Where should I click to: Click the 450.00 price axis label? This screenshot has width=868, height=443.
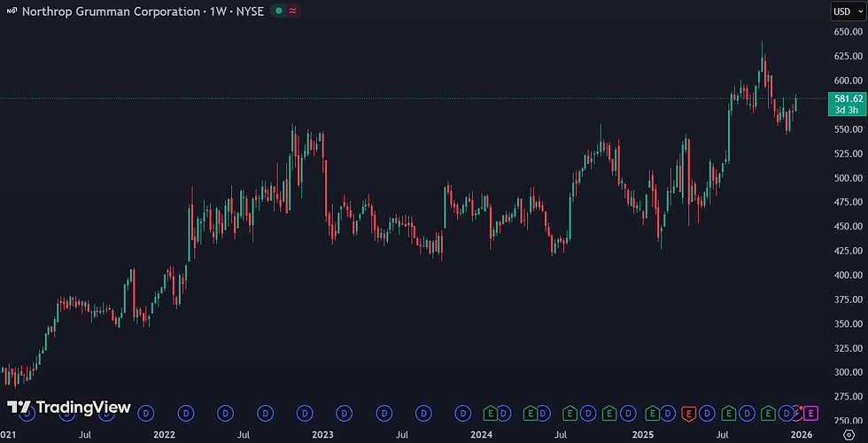point(849,226)
